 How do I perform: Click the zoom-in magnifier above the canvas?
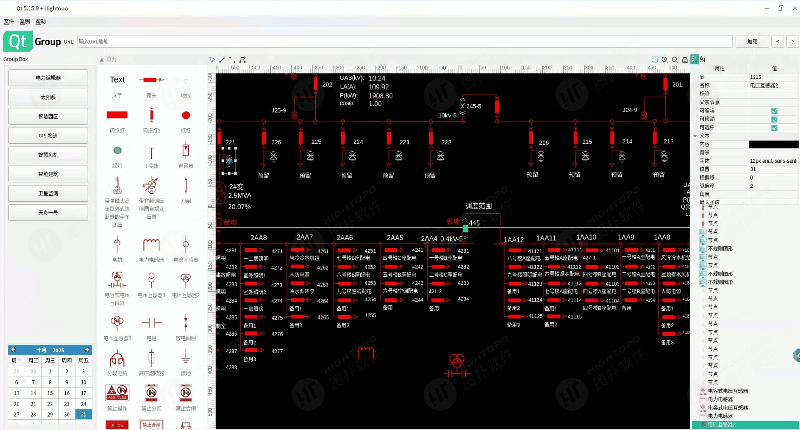664,59
